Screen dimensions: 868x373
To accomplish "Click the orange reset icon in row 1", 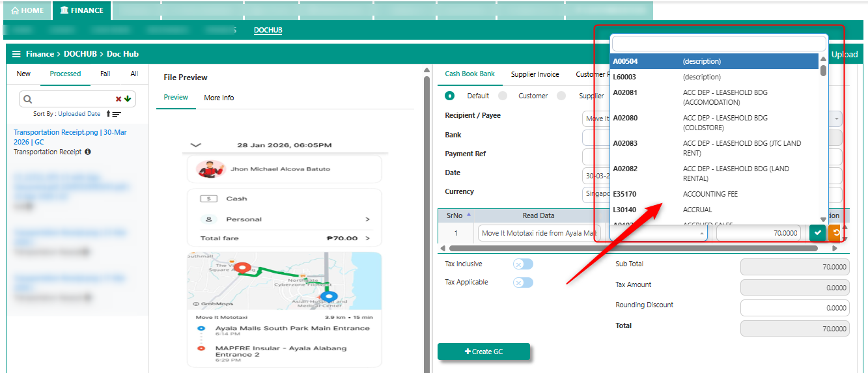I will pyautogui.click(x=835, y=232).
